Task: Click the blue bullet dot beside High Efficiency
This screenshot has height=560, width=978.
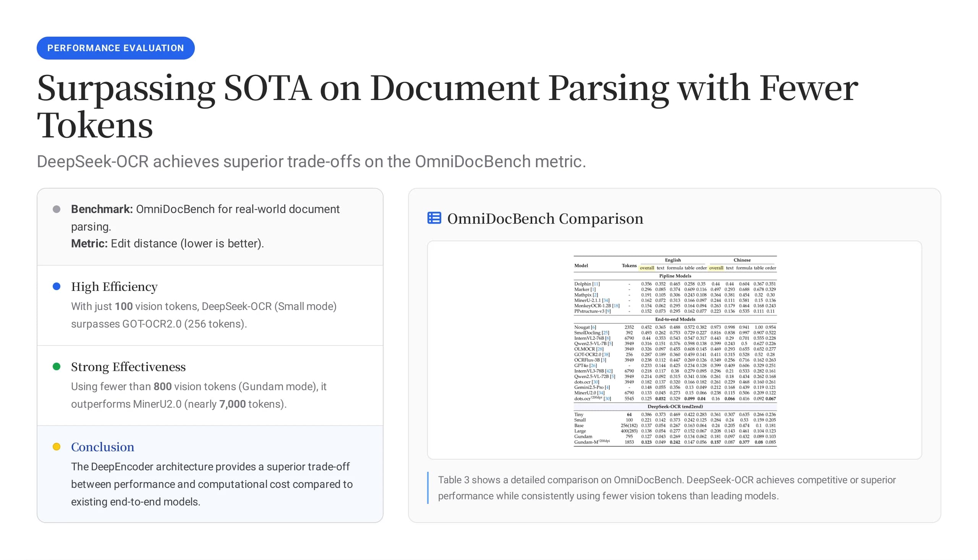Action: coord(57,286)
